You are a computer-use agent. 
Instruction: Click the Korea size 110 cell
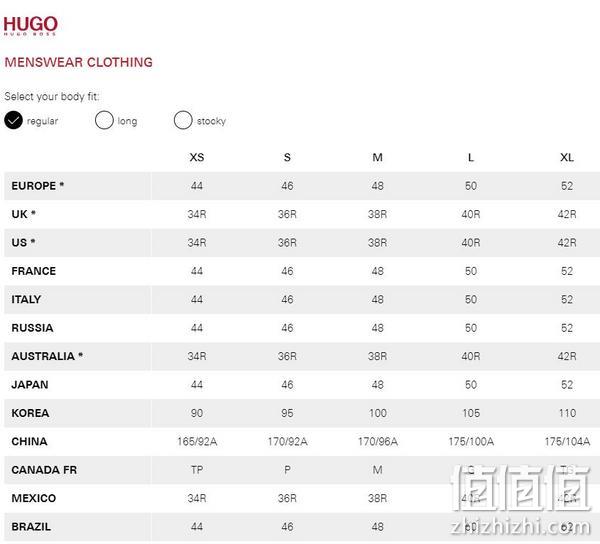point(567,413)
